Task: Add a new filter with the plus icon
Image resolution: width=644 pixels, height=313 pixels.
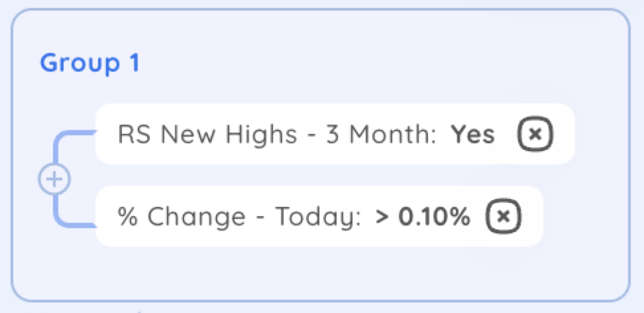Action: [54, 179]
